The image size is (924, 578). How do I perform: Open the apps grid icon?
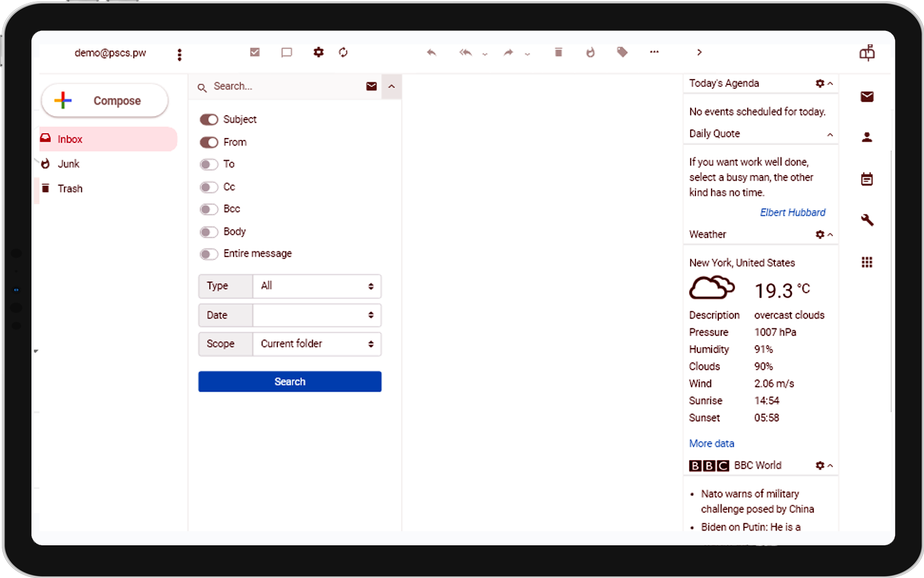pyautogui.click(x=867, y=263)
